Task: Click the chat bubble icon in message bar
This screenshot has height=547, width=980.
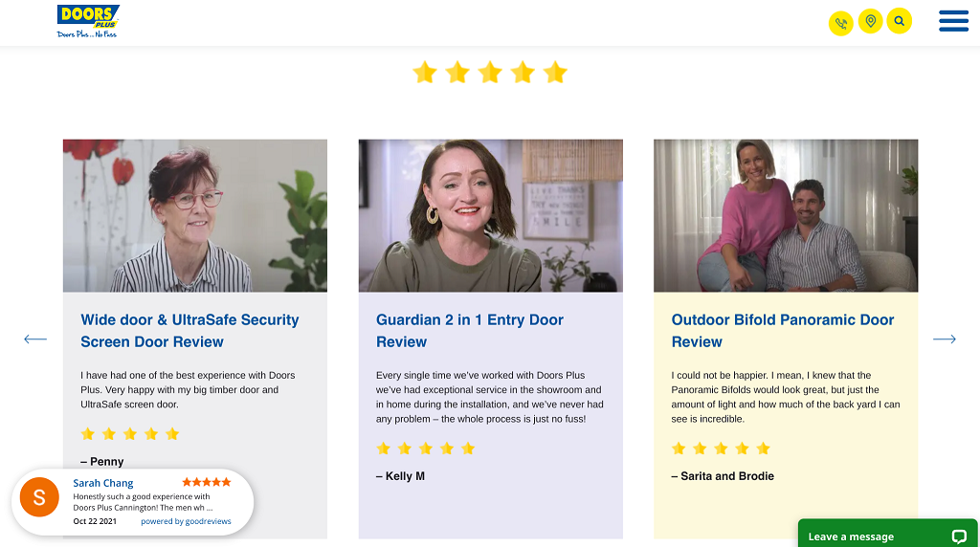Action: pos(959,536)
